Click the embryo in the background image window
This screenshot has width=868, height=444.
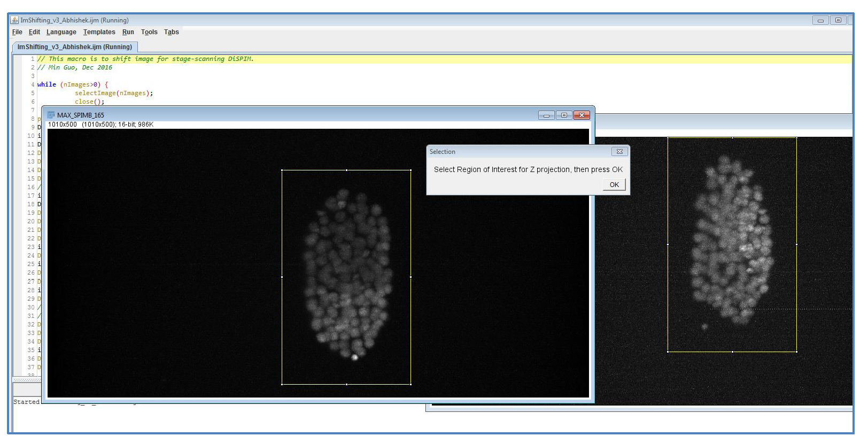732,240
